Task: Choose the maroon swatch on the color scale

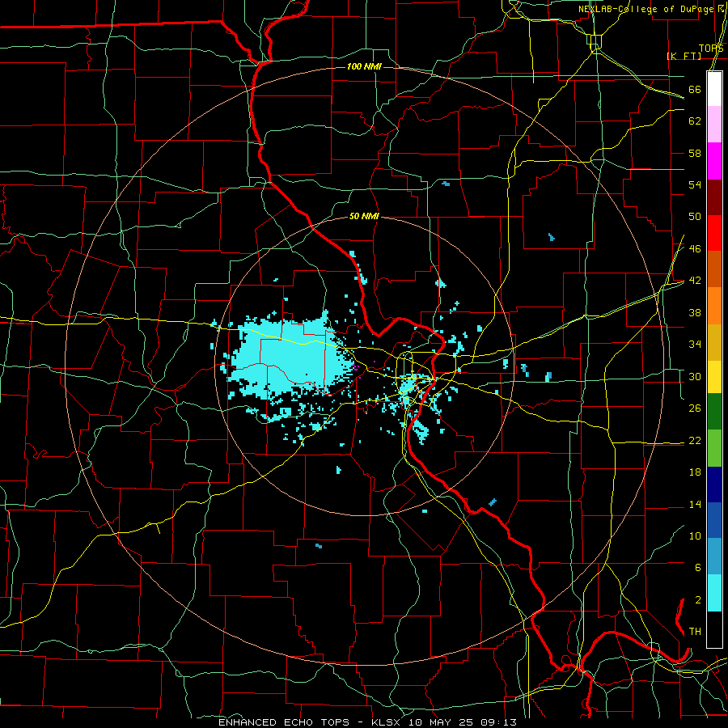Action: coord(714,197)
